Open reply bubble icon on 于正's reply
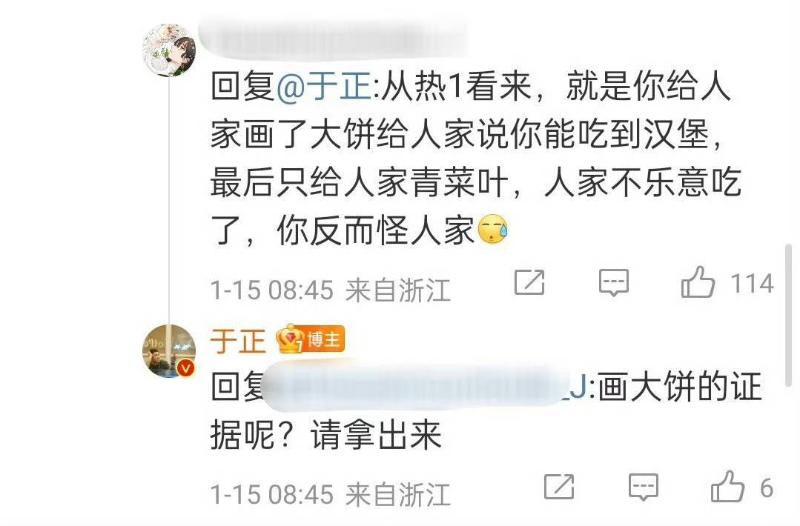This screenshot has height=526, width=800. pos(643,487)
